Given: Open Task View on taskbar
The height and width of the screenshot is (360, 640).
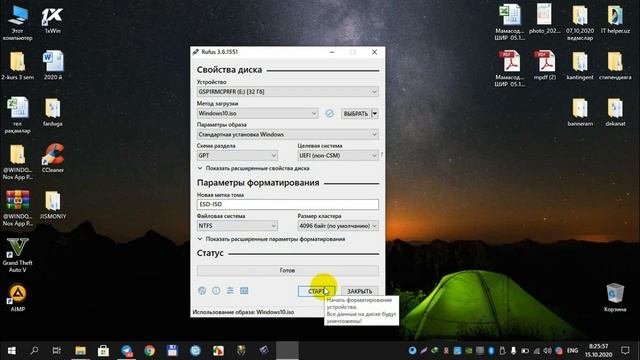Looking at the screenshot, I should point(57,350).
